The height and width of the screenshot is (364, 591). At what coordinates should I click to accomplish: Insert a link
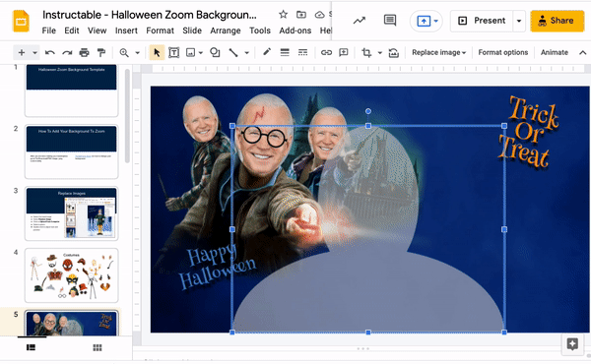(326, 53)
